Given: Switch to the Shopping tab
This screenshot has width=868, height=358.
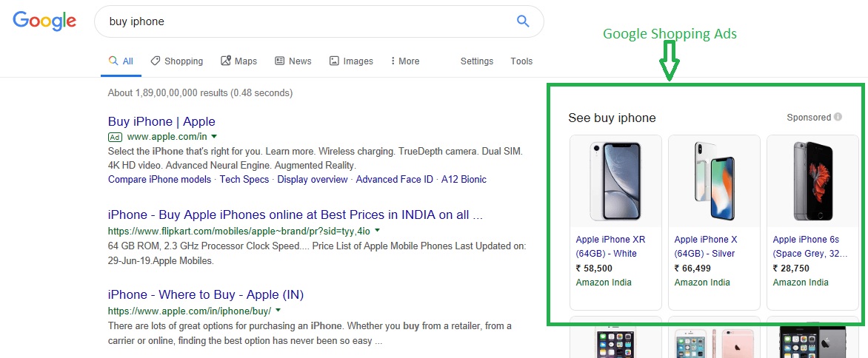Looking at the screenshot, I should click(x=176, y=61).
